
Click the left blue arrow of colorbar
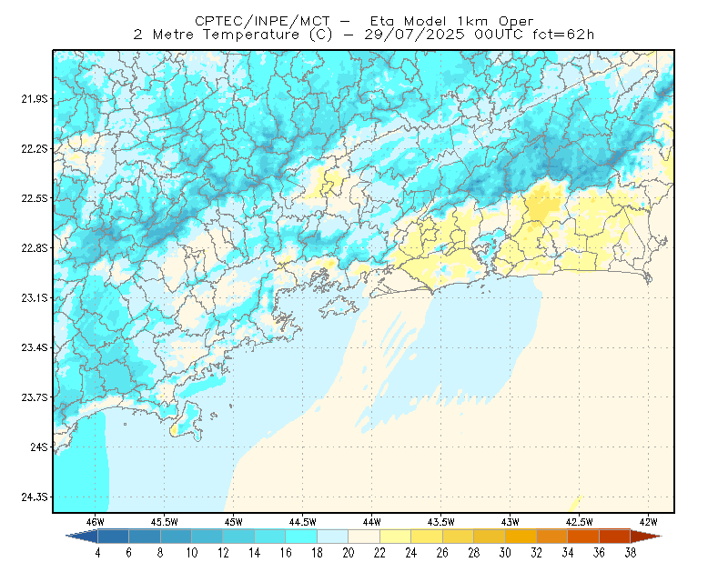(x=82, y=537)
